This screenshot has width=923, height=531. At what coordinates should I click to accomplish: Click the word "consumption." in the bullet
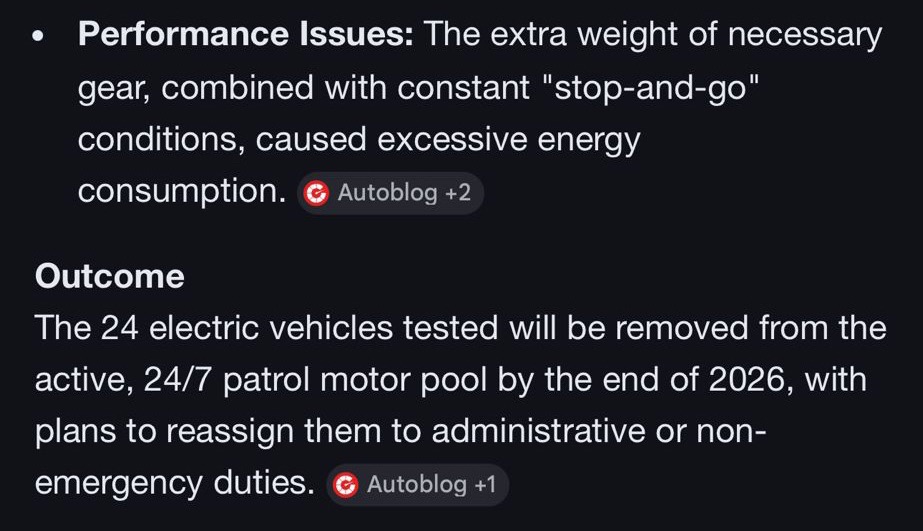(x=182, y=192)
